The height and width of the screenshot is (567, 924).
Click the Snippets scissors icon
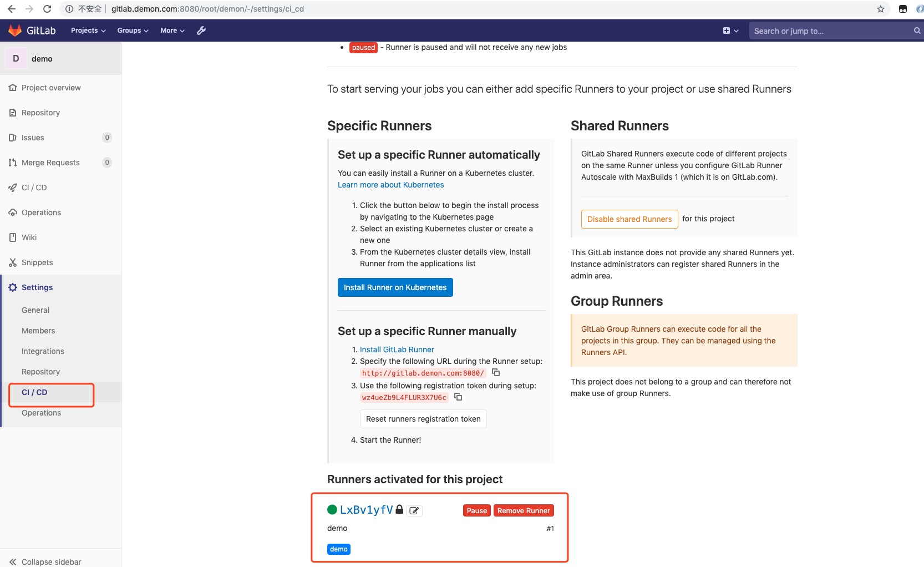click(13, 262)
